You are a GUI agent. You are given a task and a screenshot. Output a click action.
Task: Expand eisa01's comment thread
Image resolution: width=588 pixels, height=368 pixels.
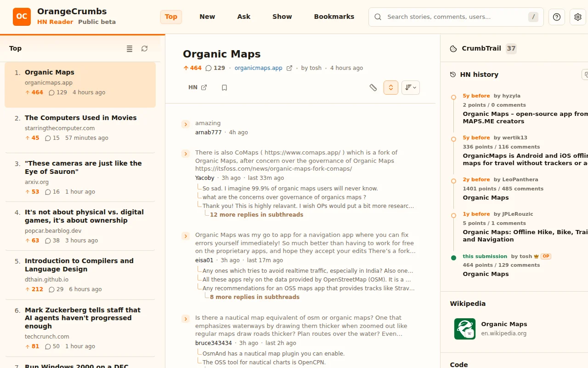click(x=186, y=236)
